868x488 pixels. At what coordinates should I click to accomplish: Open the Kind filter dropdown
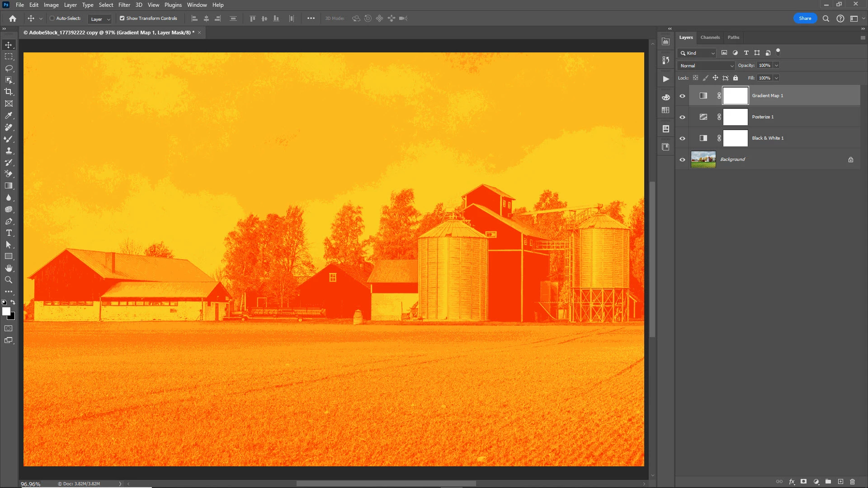698,53
